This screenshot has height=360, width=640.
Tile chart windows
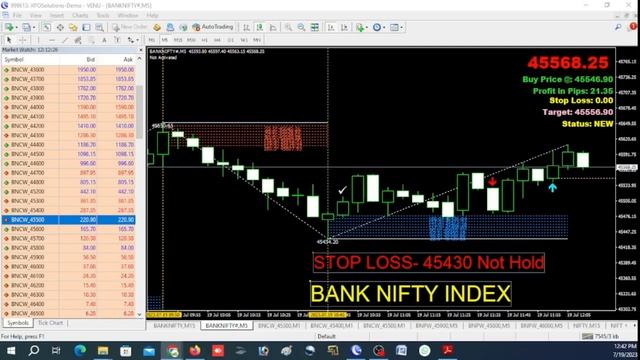point(315,27)
